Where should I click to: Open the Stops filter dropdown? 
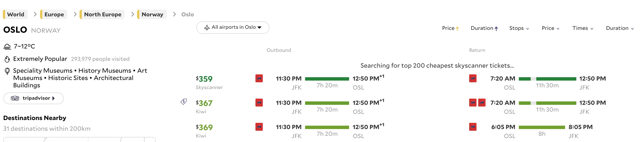519,28
